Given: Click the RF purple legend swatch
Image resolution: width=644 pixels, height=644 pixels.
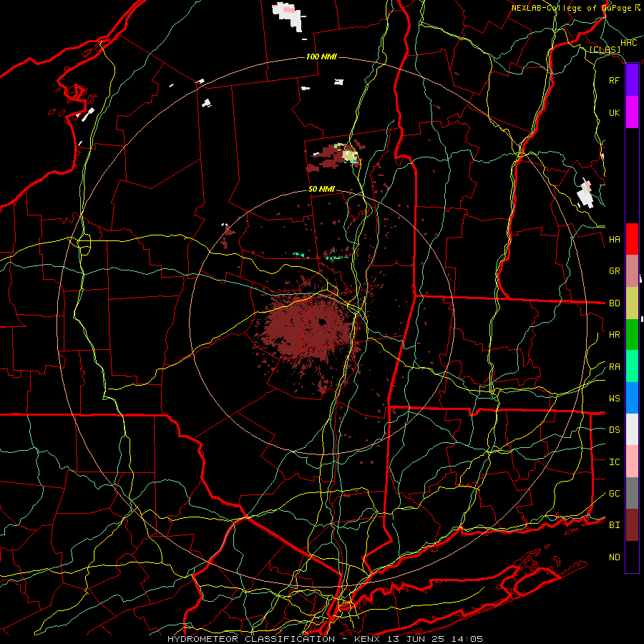Looking at the screenshot, I should [632, 80].
